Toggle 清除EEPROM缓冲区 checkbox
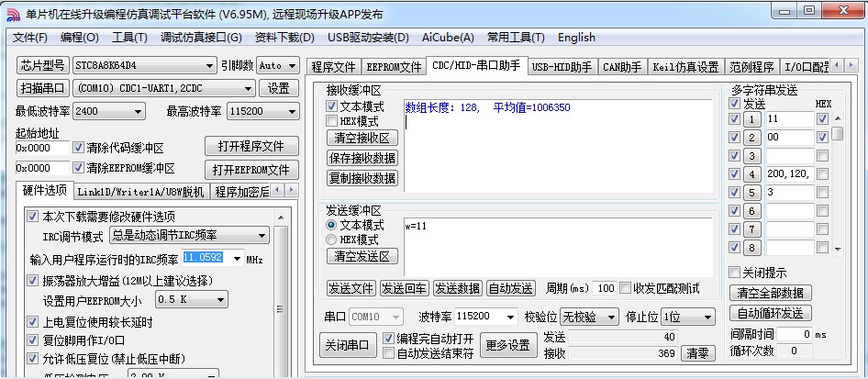 click(x=78, y=168)
